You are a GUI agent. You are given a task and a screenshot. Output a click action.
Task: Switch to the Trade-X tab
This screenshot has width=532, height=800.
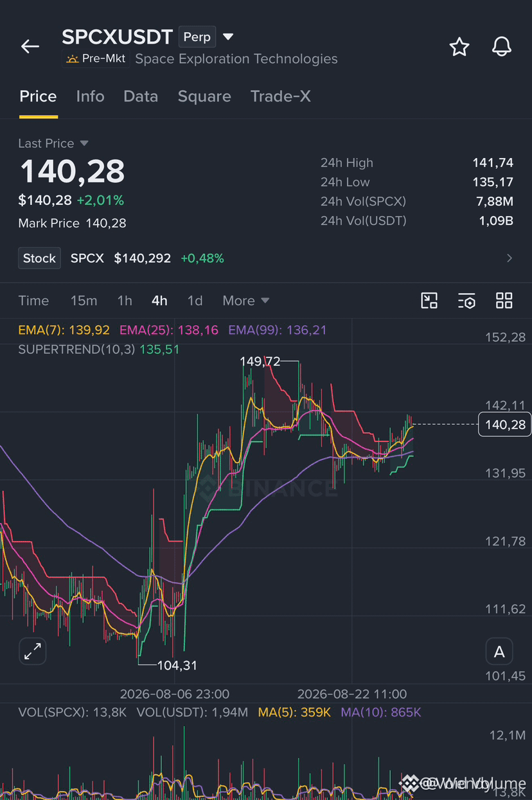coord(281,96)
